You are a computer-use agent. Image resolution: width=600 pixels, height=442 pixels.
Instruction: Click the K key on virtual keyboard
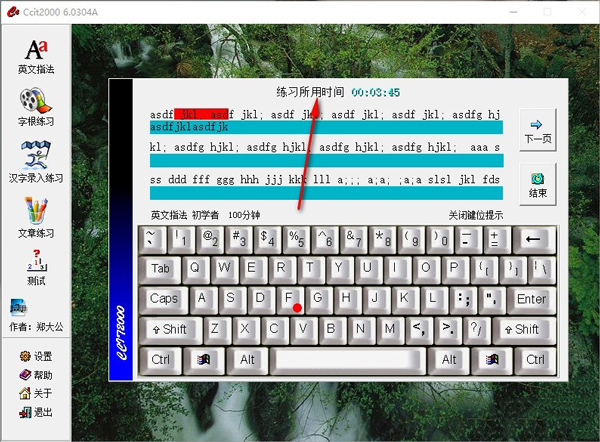405,300
